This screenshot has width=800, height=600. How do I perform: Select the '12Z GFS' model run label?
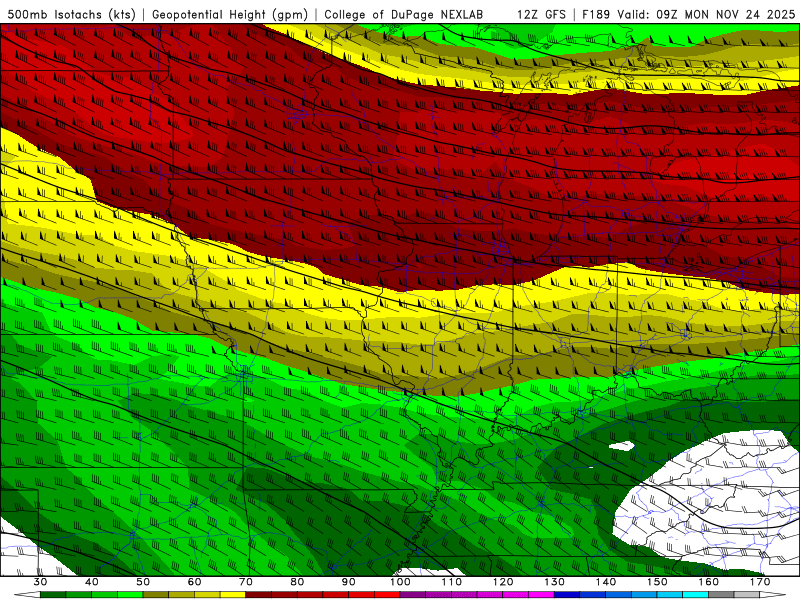tap(541, 15)
